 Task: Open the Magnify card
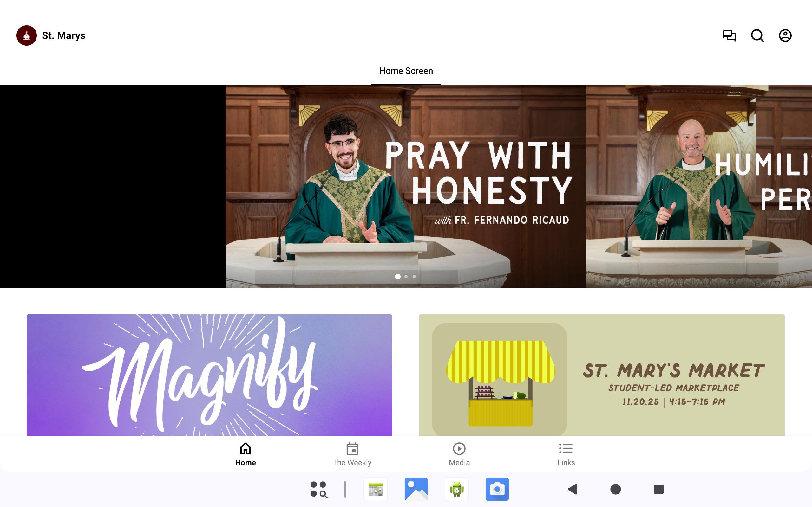click(209, 375)
